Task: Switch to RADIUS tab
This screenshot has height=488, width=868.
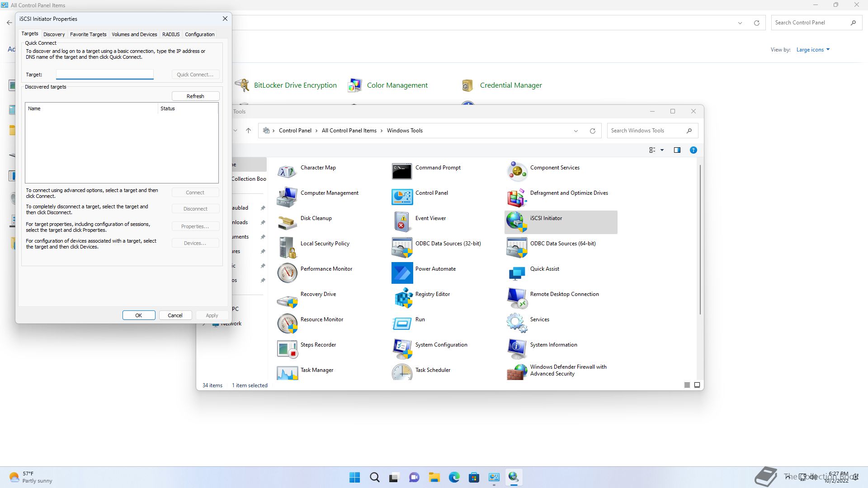Action: [171, 34]
